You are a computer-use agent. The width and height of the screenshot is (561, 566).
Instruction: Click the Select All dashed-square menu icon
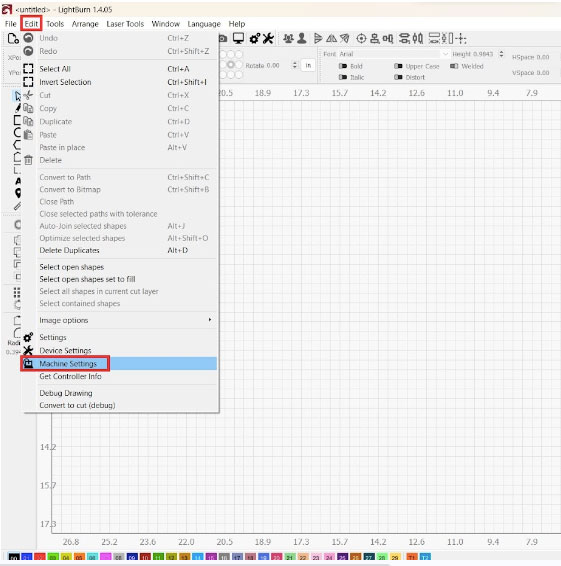pos(28,69)
